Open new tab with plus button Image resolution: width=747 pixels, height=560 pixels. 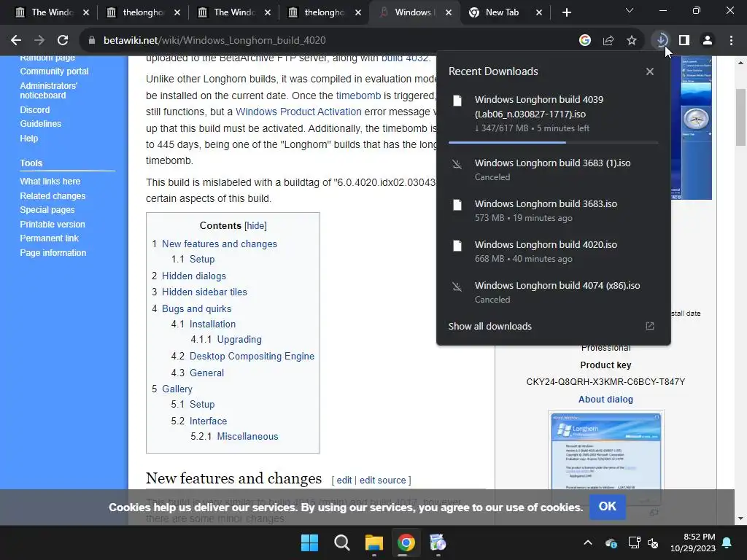tap(566, 12)
